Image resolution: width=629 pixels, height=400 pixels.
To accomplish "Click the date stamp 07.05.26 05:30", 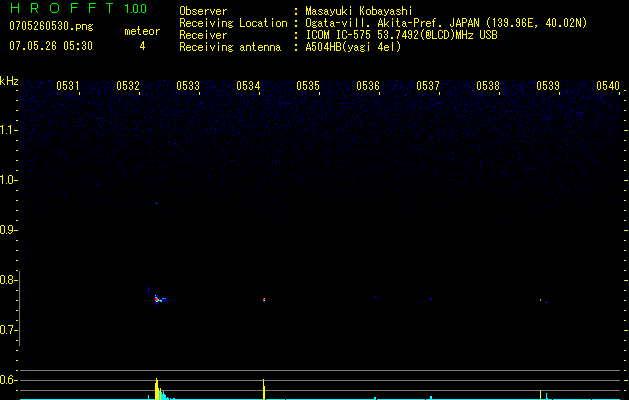I will tap(51, 46).
